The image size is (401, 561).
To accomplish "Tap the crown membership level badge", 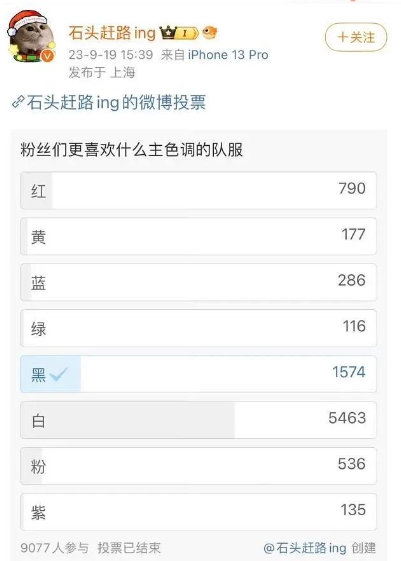I will click(179, 33).
